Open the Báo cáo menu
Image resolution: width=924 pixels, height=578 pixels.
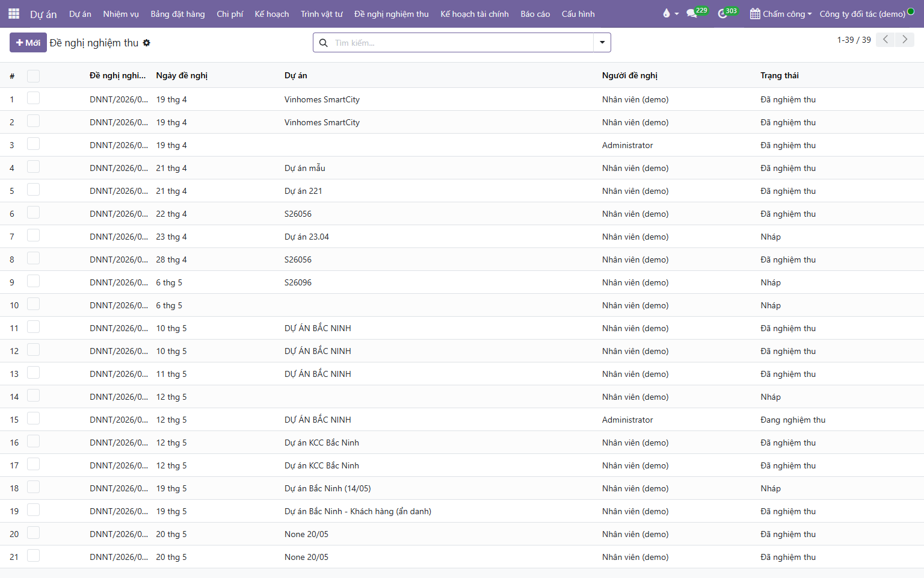(535, 14)
